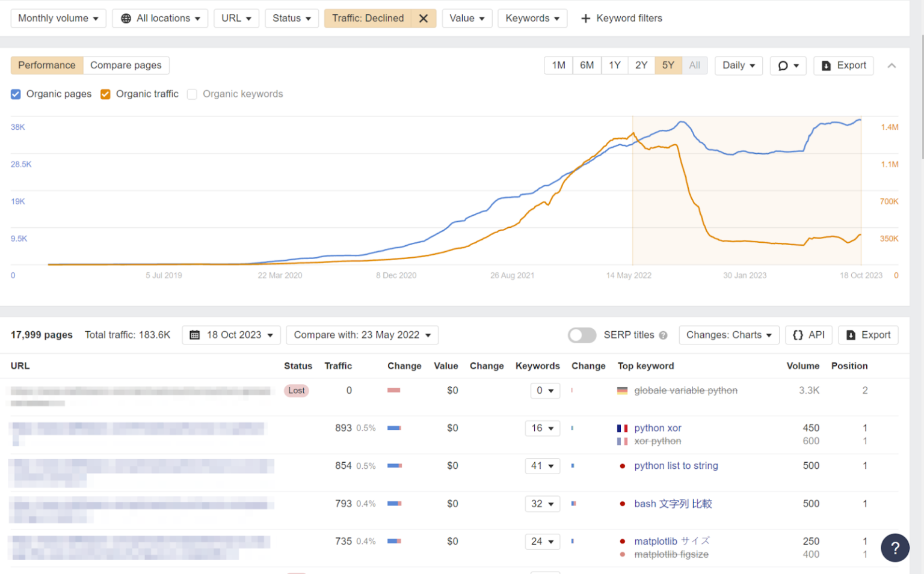Image resolution: width=924 pixels, height=574 pixels.
Task: Export the pages table
Action: 868,335
